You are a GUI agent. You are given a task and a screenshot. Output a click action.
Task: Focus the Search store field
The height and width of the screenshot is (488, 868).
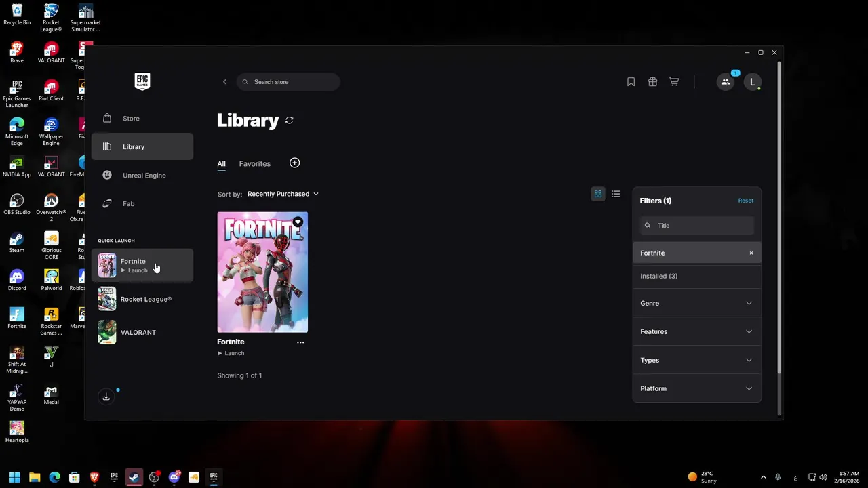click(288, 82)
